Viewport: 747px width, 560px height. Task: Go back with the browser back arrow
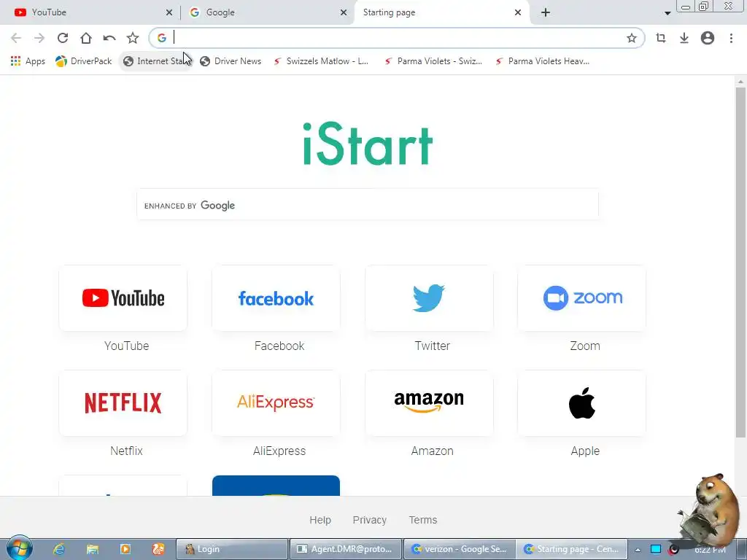[16, 38]
